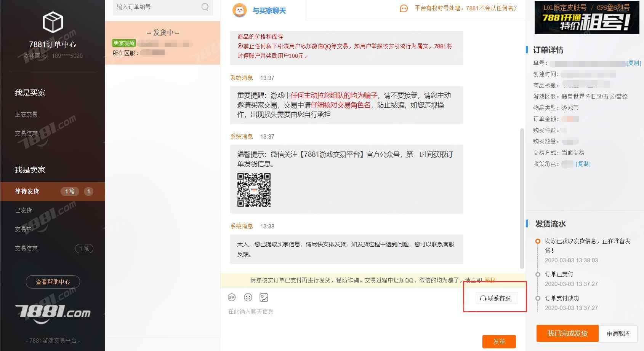
Task: Select 等待发货 in seller menu
Action: (x=53, y=191)
